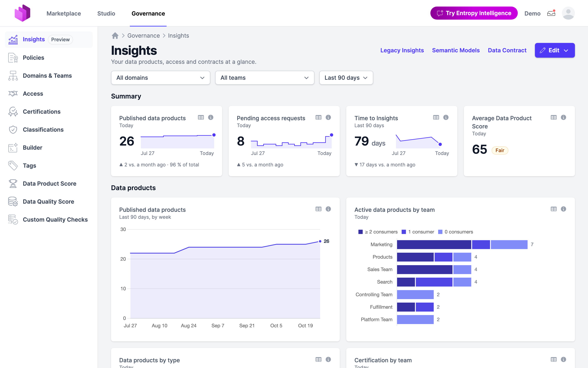Toggle the ≥ 2 consumers legend swatch

361,232
